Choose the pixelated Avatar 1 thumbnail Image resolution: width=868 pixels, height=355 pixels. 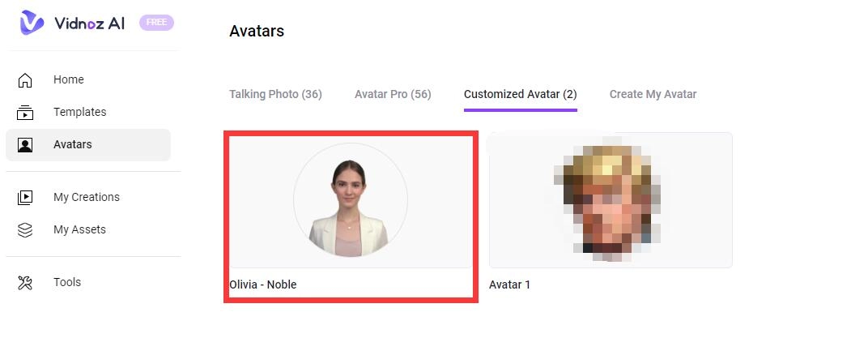point(611,200)
